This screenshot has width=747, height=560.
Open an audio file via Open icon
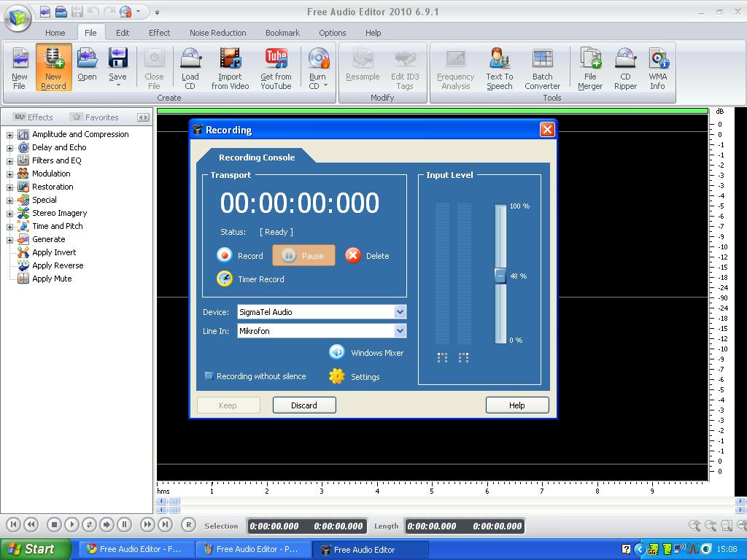click(x=88, y=58)
